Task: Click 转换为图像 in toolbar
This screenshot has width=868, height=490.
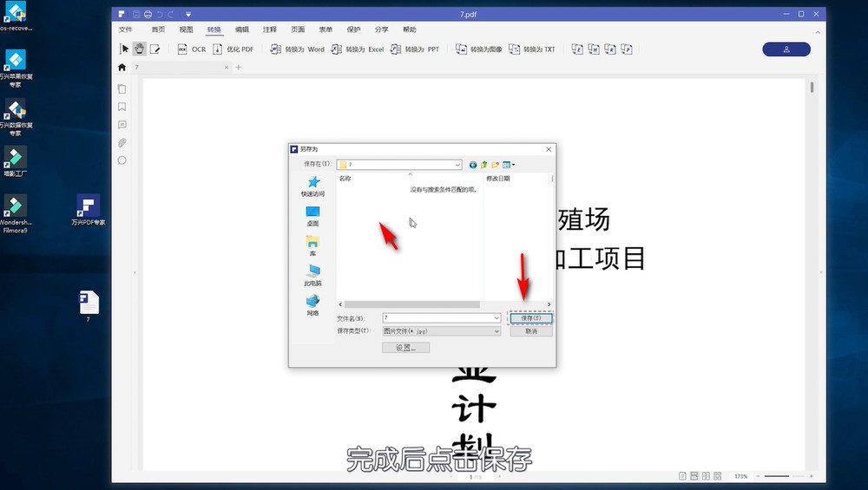Action: click(479, 49)
